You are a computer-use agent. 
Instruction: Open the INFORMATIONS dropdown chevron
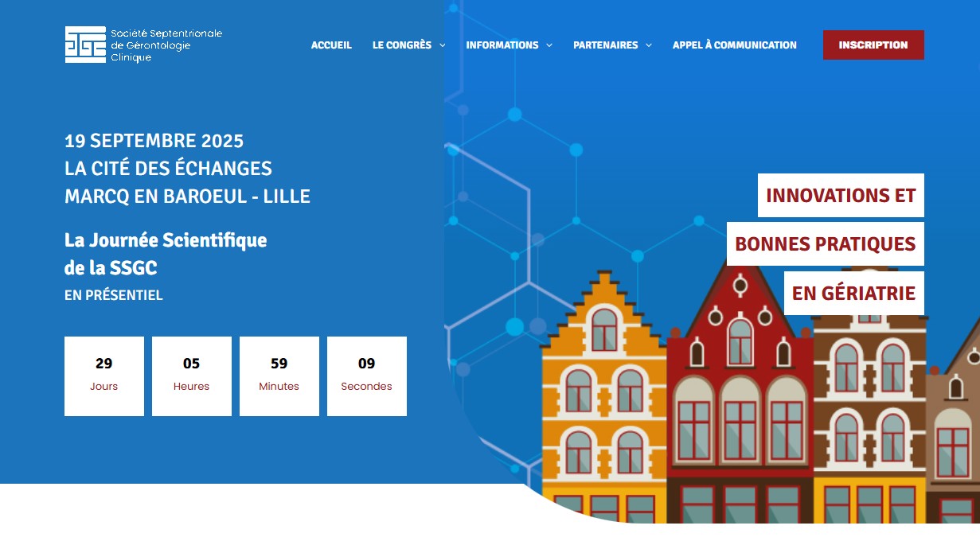549,45
